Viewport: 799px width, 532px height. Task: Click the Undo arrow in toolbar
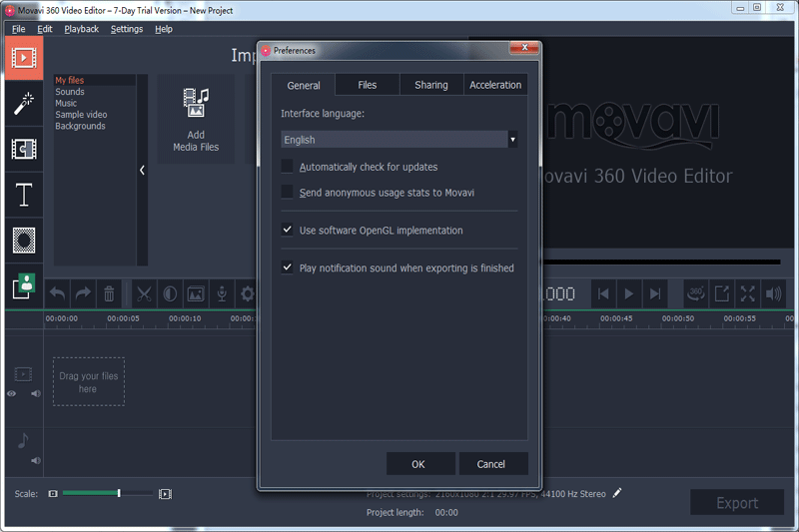coord(57,293)
